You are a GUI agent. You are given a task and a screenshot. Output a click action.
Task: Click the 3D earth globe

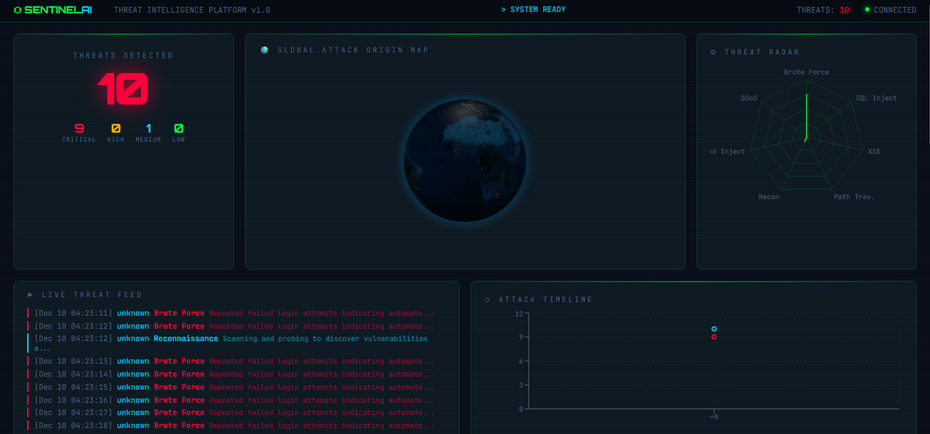click(x=464, y=160)
